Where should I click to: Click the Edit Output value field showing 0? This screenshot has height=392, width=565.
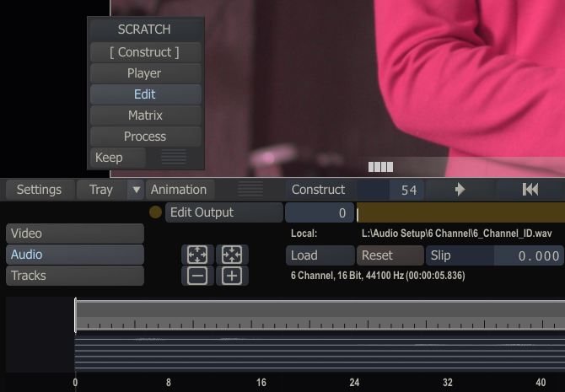click(320, 212)
